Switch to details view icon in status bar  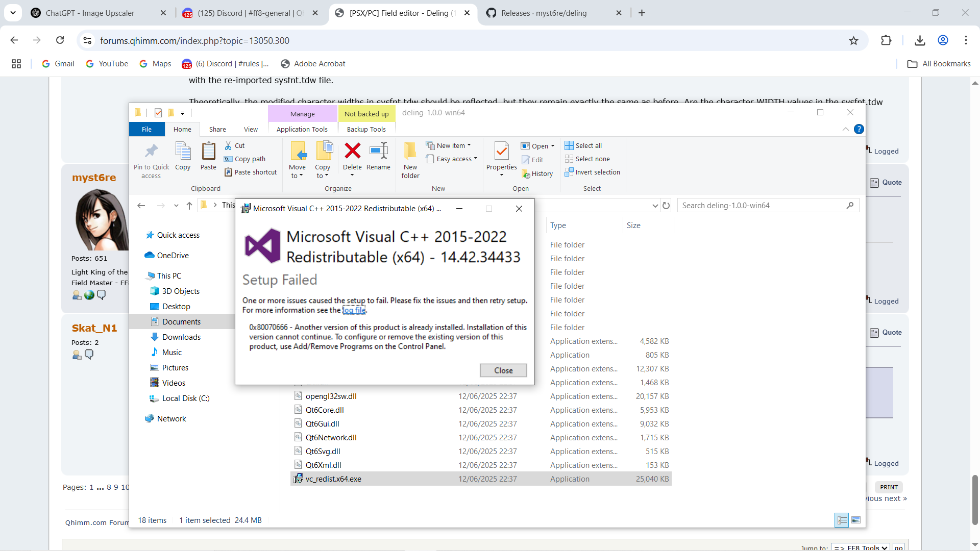842,520
